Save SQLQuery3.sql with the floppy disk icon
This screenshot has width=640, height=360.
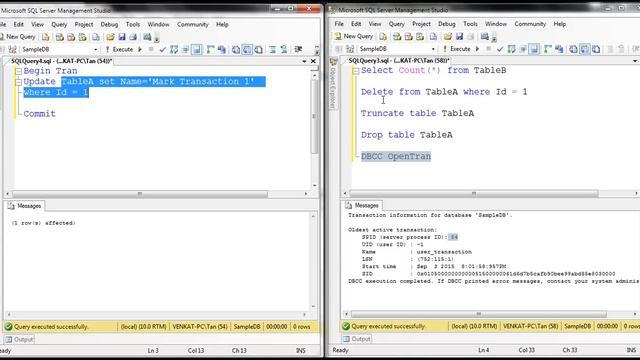(459, 37)
